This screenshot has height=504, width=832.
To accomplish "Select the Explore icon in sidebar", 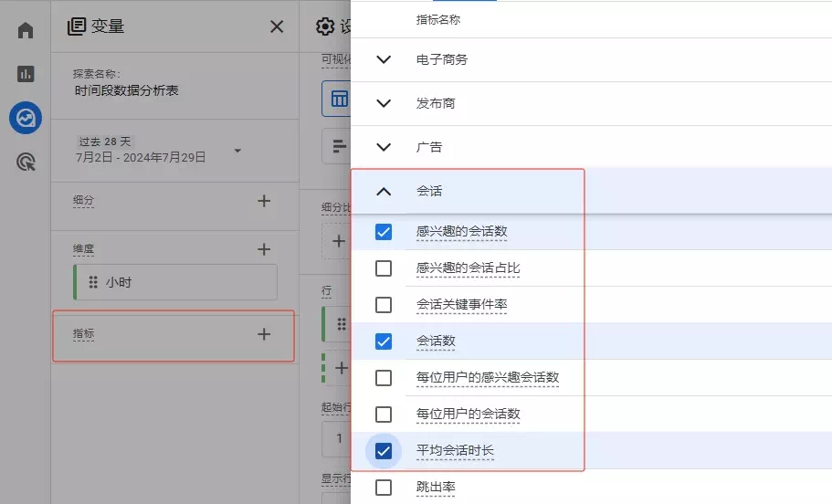I will coord(26,118).
